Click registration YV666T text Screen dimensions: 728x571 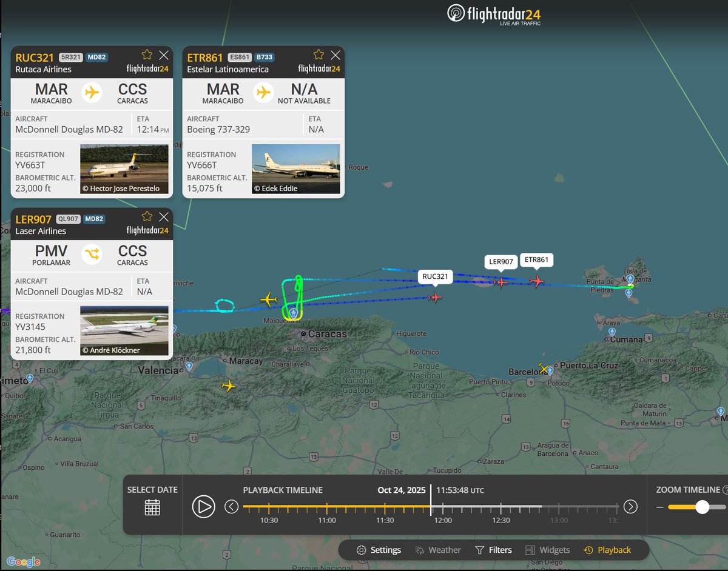coord(202,165)
